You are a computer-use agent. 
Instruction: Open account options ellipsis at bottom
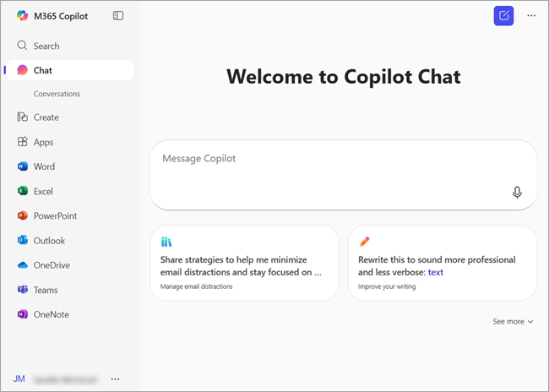coord(115,379)
